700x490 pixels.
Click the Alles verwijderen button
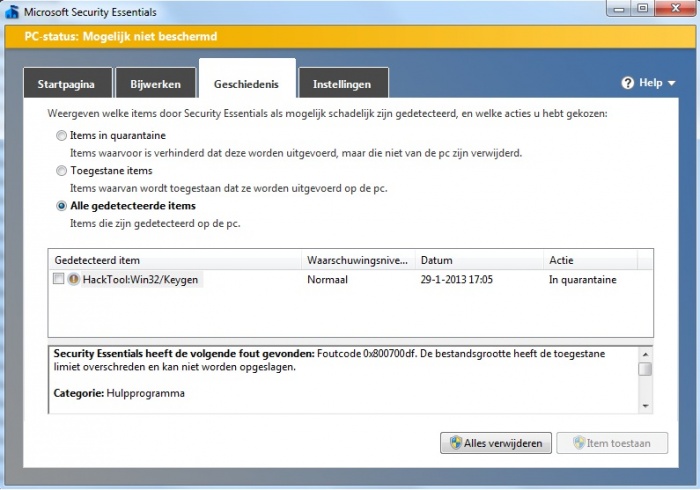point(496,443)
